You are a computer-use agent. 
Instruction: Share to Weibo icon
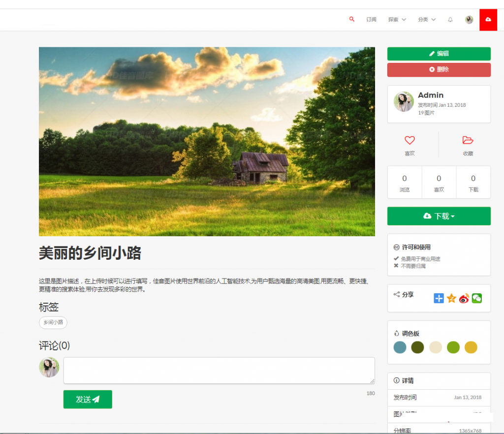464,298
